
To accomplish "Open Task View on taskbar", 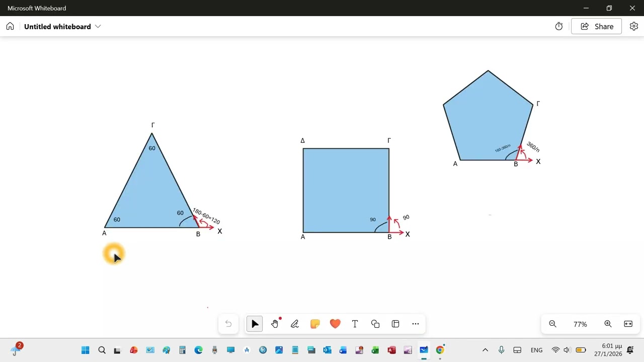I will coord(117,350).
